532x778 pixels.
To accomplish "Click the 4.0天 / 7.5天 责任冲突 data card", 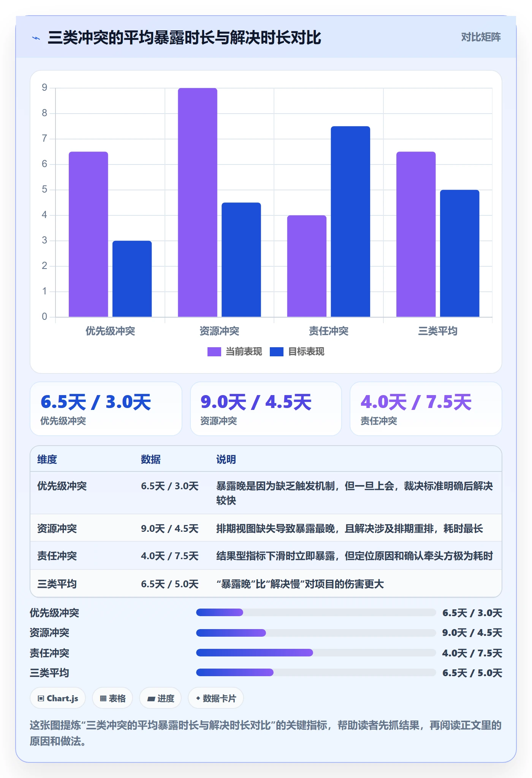I will (426, 409).
